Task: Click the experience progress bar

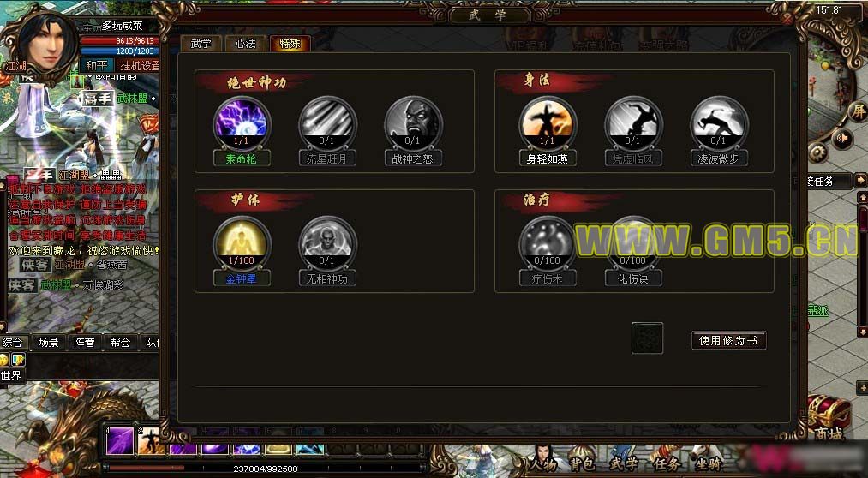Action: (x=265, y=469)
